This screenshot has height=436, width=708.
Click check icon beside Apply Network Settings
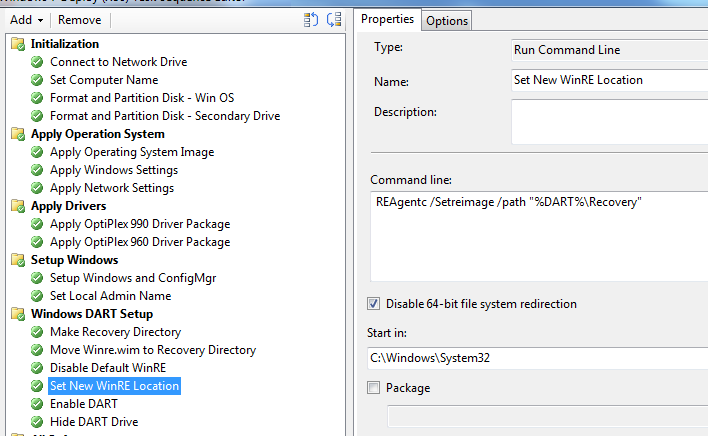click(37, 188)
